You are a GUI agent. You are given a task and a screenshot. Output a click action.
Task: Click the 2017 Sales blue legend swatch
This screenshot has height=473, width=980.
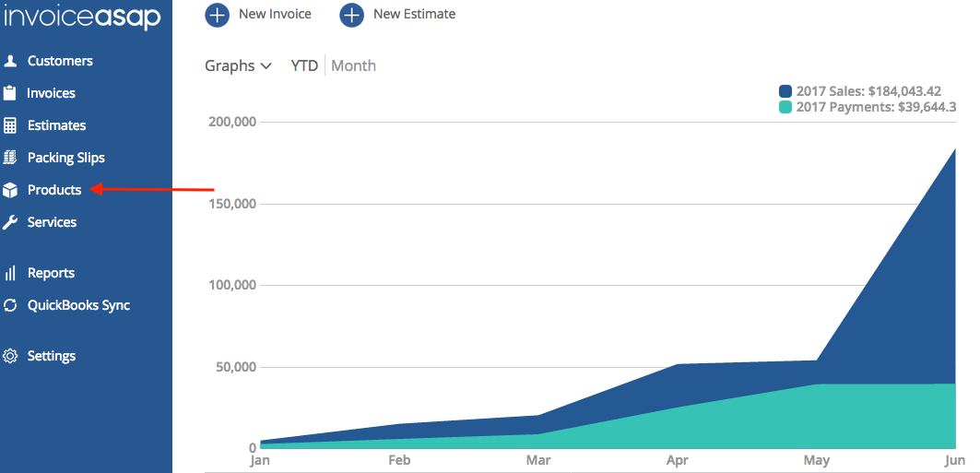(x=785, y=91)
